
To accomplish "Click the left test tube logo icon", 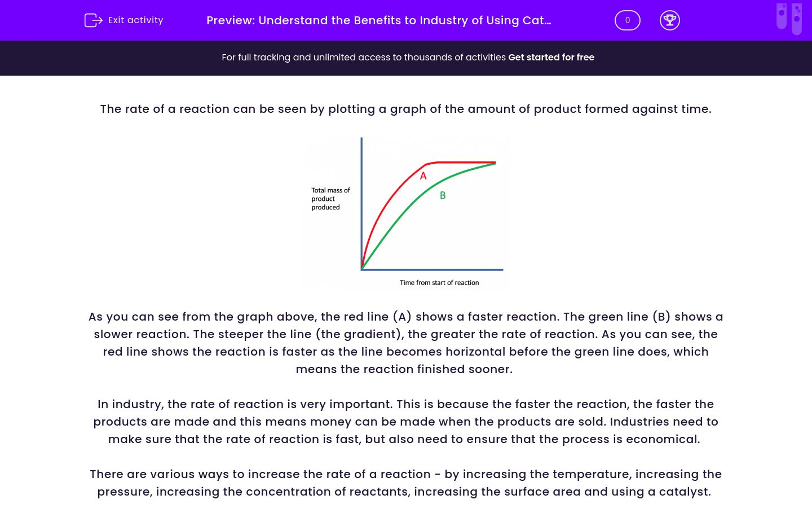I will pos(782,17).
